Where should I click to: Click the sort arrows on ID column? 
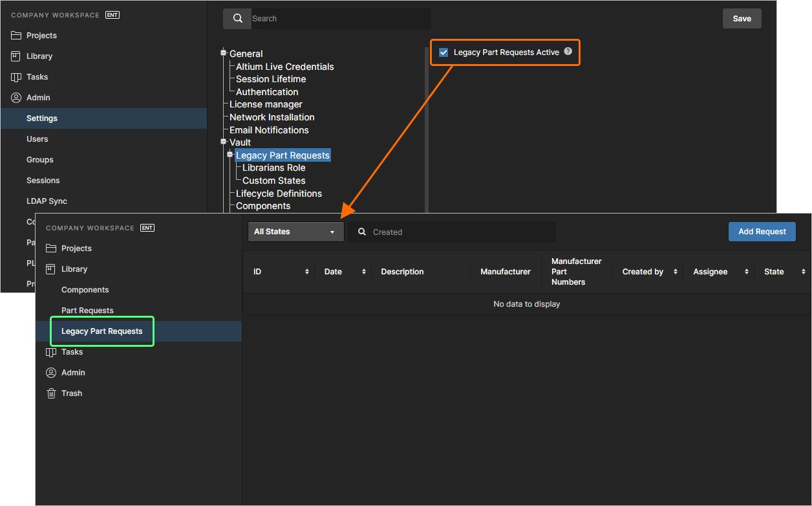(307, 272)
